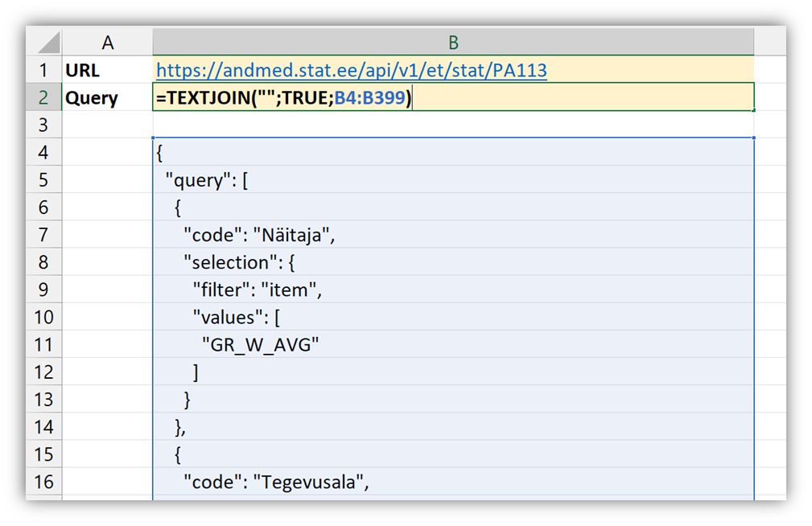Select row header 16

(x=43, y=481)
